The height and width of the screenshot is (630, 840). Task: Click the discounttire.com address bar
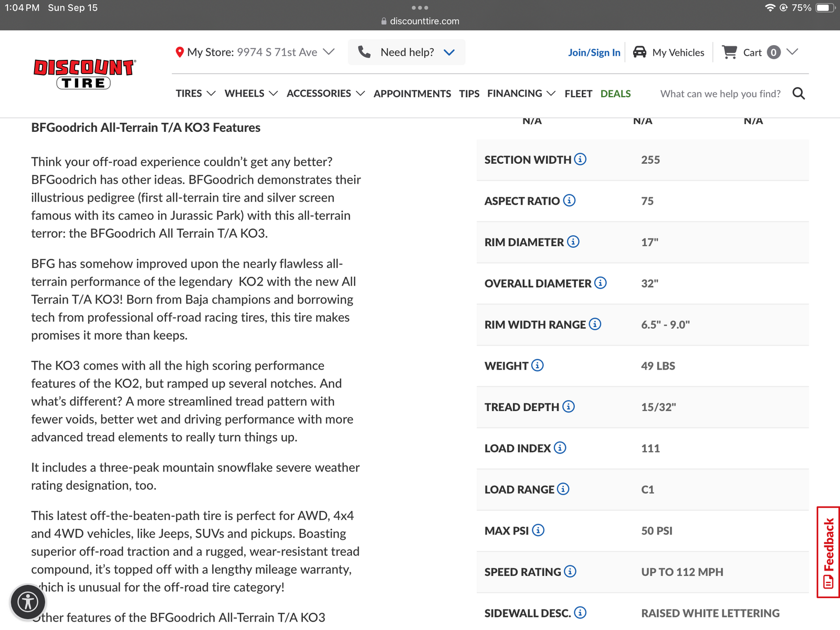[x=420, y=21]
